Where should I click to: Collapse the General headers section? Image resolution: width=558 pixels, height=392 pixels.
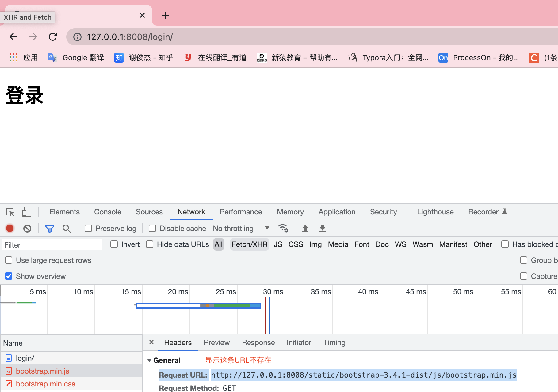click(149, 360)
